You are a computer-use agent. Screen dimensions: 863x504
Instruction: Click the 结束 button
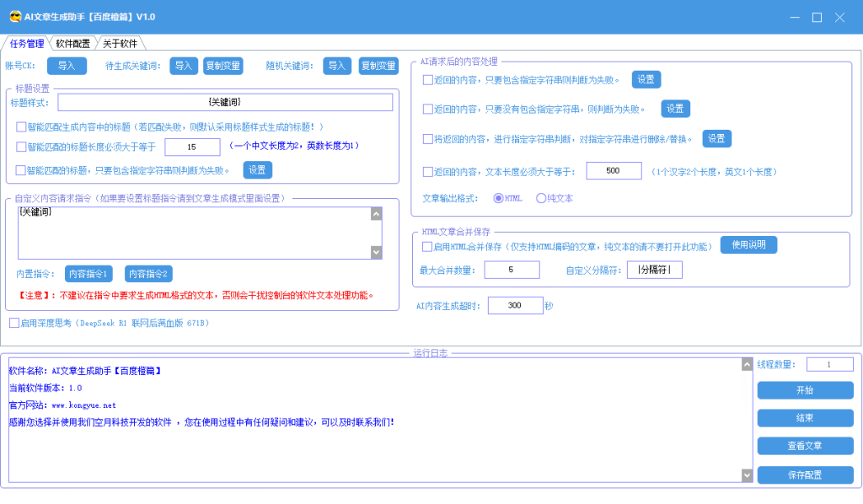[x=805, y=418]
